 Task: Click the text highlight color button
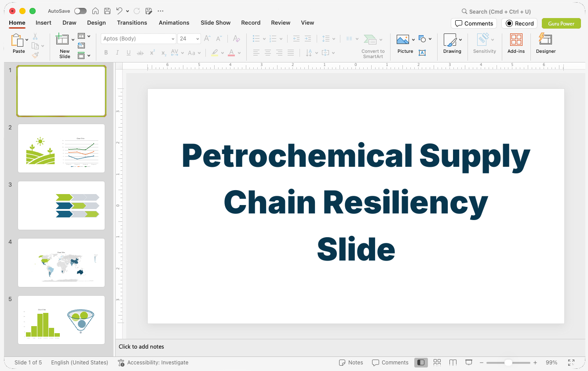pyautogui.click(x=214, y=53)
